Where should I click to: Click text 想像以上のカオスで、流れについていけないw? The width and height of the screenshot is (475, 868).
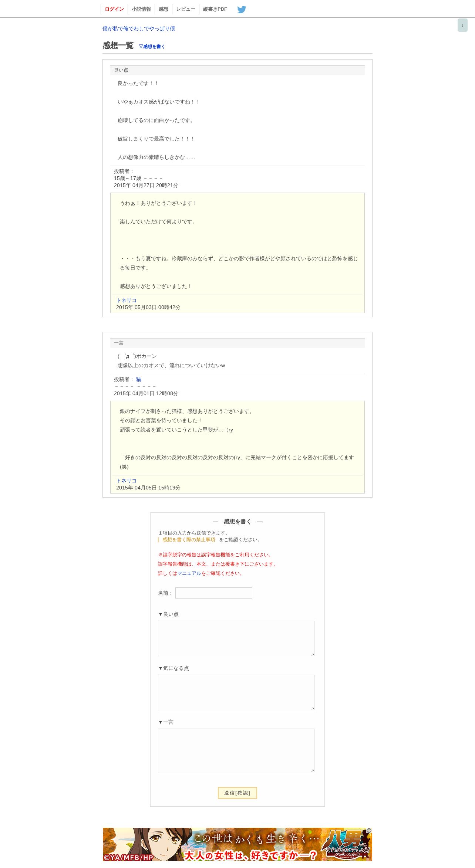[171, 366]
